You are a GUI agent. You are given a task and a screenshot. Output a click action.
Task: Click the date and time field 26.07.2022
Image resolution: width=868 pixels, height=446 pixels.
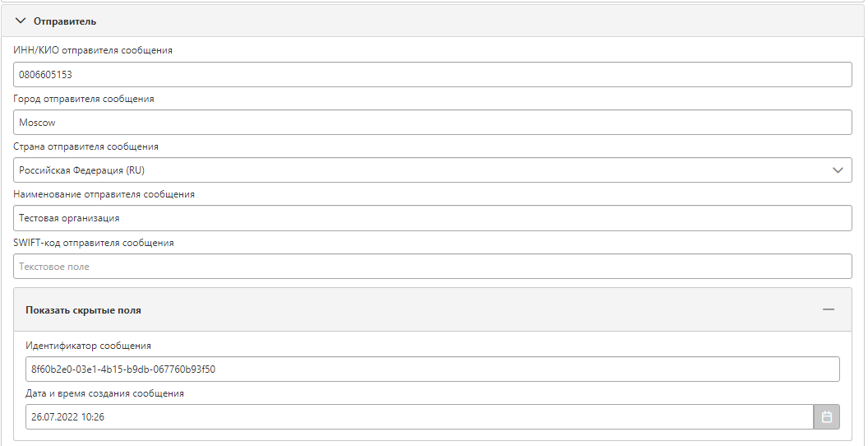coord(419,416)
